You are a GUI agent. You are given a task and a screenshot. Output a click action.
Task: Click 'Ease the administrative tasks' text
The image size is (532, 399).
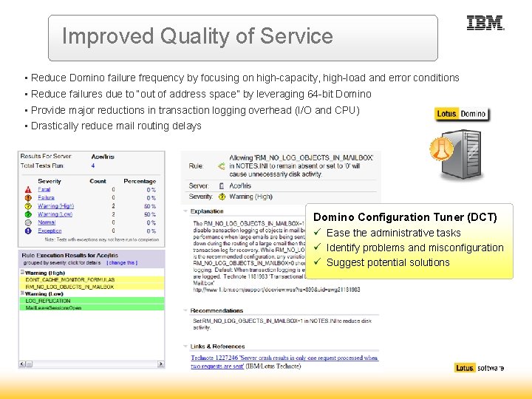394,233
